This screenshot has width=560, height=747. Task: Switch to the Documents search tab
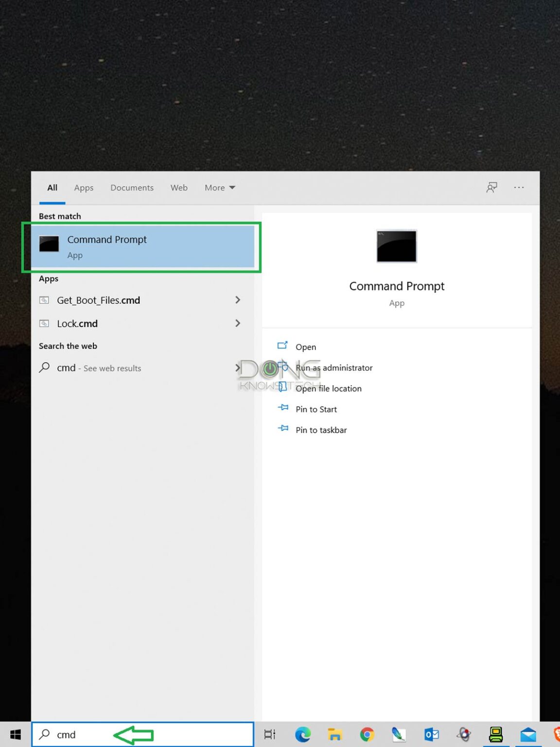(x=132, y=188)
